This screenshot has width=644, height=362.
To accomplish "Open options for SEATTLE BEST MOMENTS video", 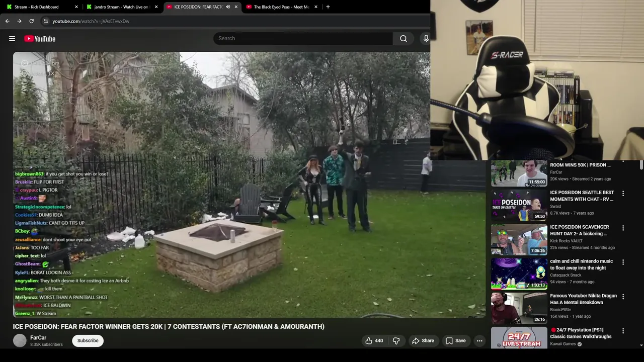I will click(623, 194).
